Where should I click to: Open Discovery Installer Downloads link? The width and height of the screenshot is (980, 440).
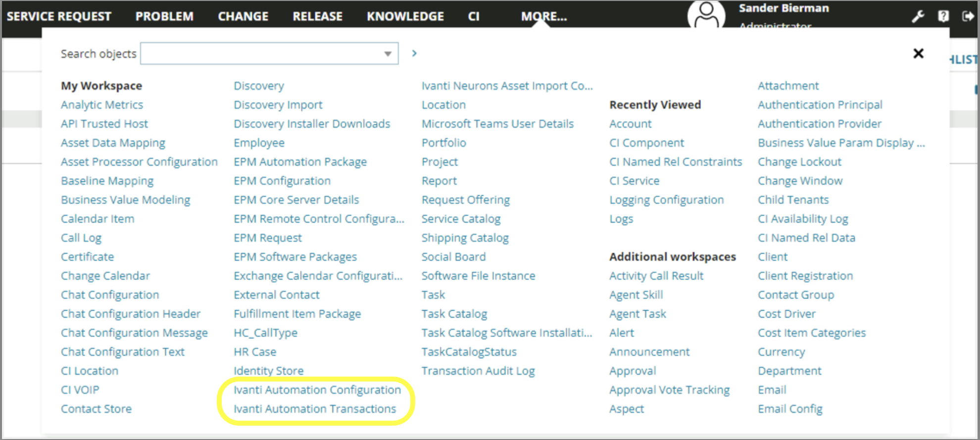(312, 124)
